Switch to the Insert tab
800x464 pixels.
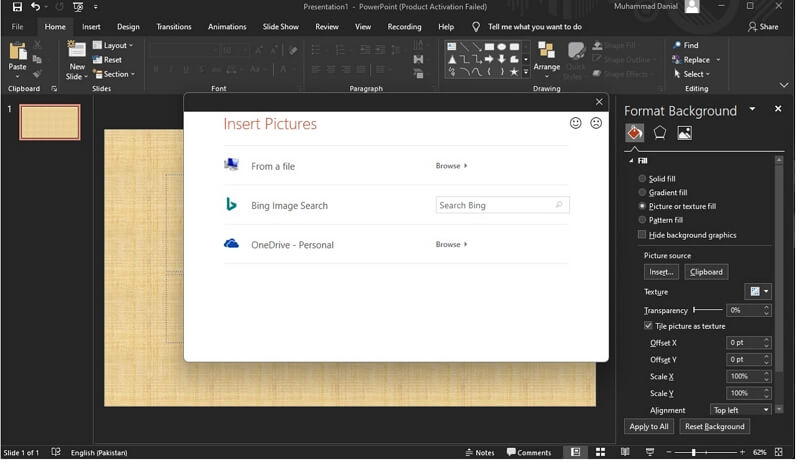point(91,27)
